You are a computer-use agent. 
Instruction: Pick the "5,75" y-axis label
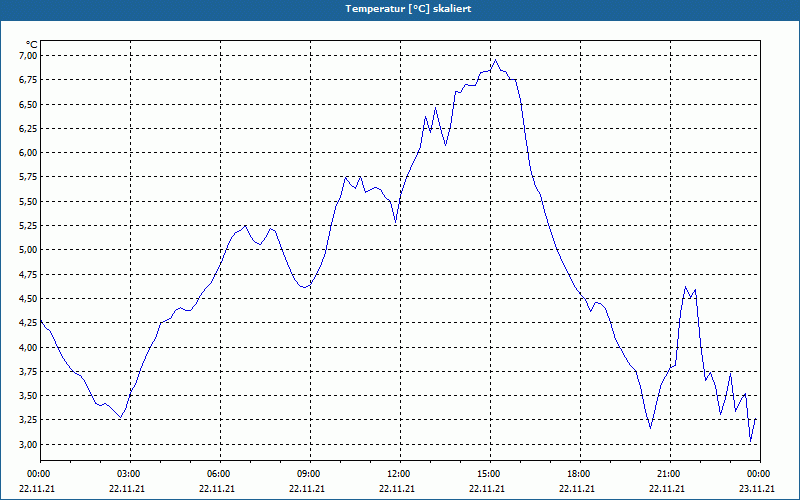[28, 178]
